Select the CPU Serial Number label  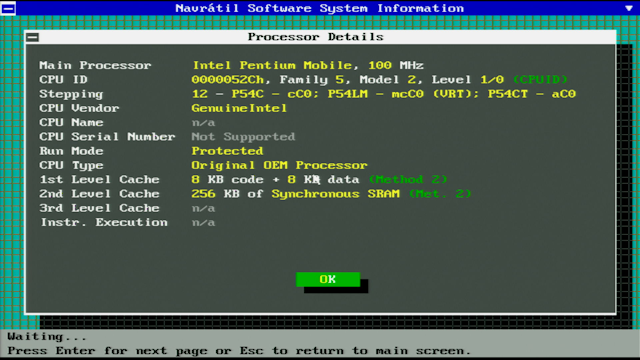[x=107, y=137]
